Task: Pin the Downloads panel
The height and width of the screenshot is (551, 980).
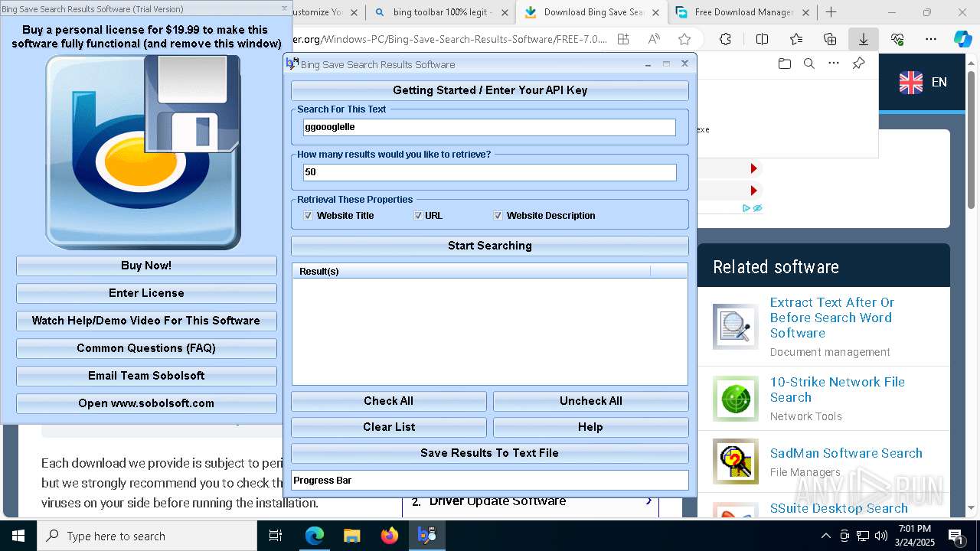Action: (858, 64)
